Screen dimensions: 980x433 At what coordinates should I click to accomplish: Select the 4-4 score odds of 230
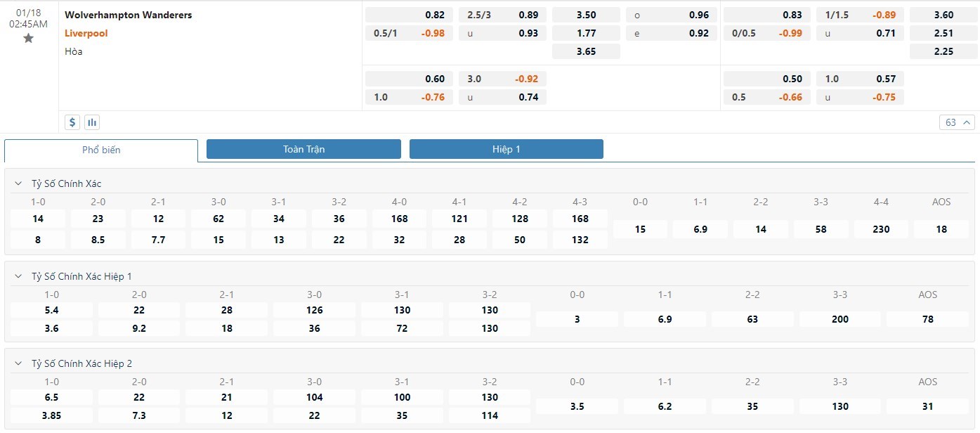(881, 229)
